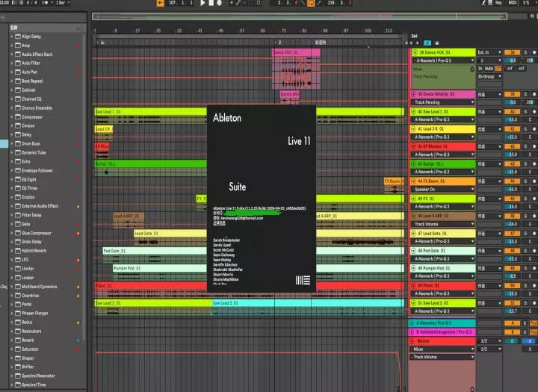Screen dimensions: 538x392
Task: Expand the Beat Repeat device entry
Action: (12, 81)
